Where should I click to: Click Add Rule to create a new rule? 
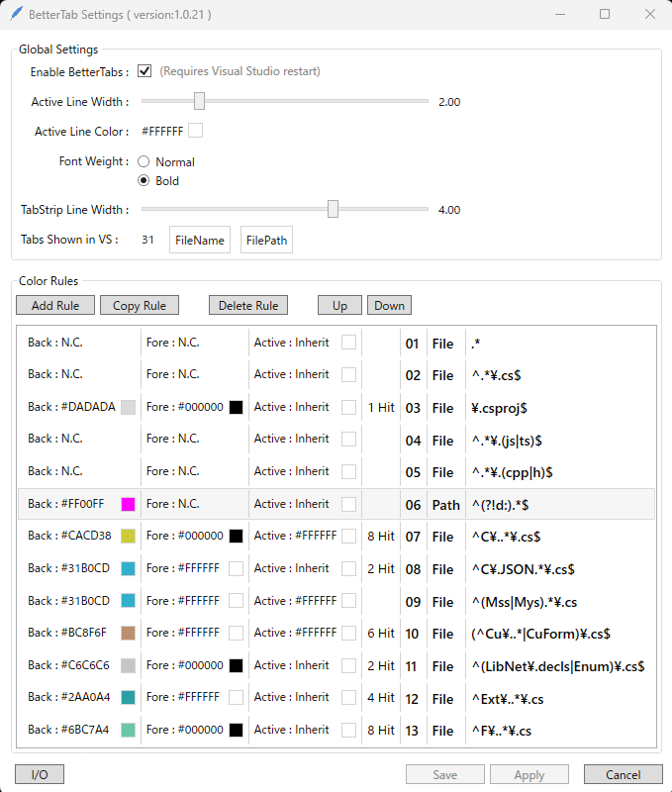point(54,305)
